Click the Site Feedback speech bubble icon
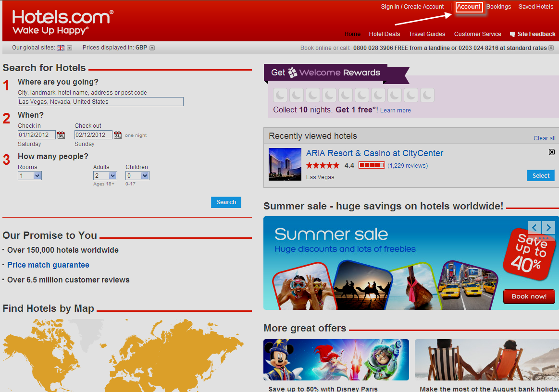Screen dimensions: 559x392 click(513, 34)
